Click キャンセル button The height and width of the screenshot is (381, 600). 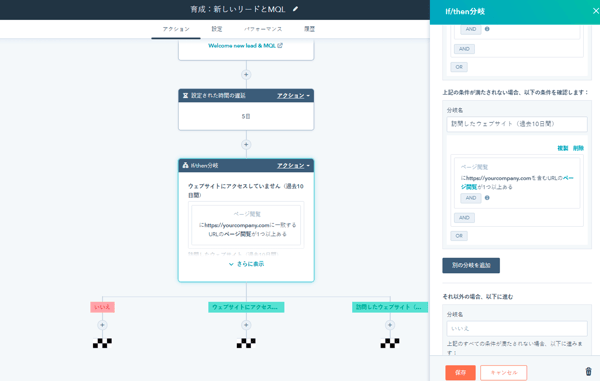click(x=504, y=373)
